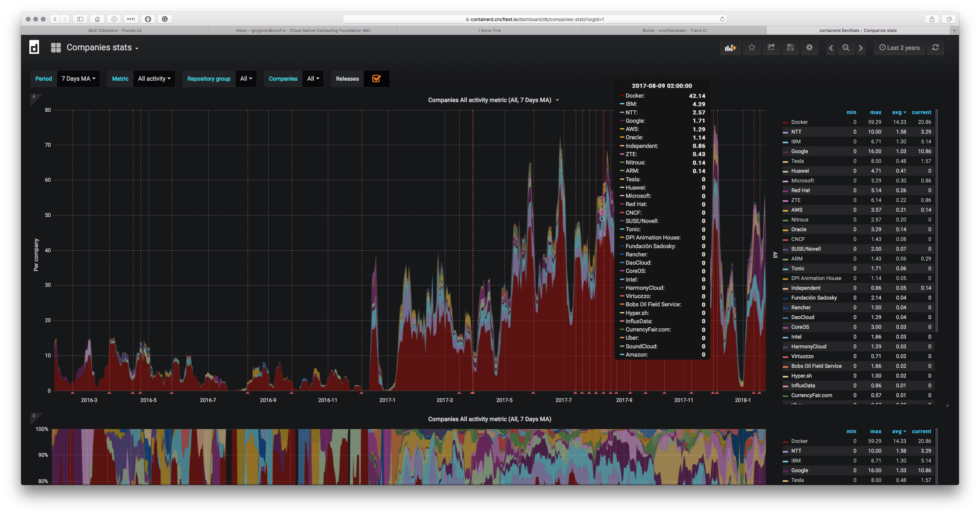980x515 pixels.
Task: Save the dashboard with the disk icon
Action: 791,48
